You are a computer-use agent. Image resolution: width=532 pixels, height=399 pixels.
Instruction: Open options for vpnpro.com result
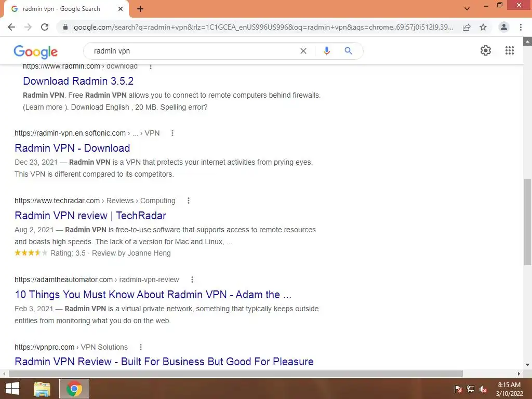141,347
